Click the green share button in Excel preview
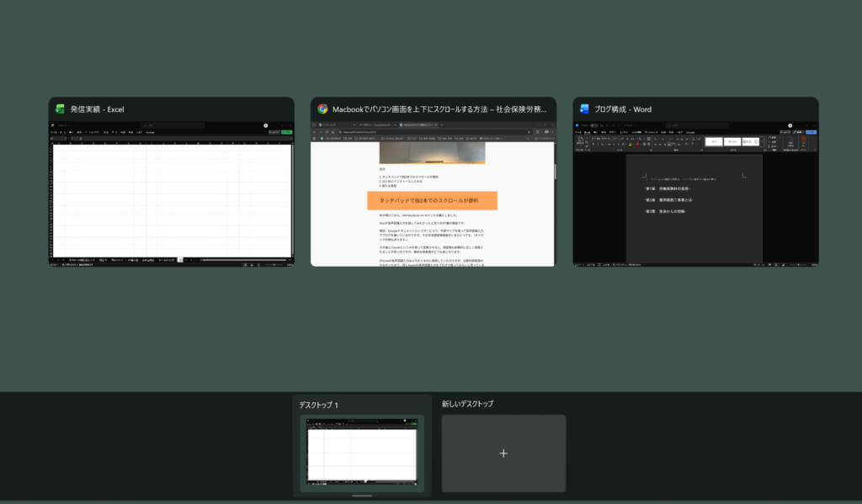 tap(287, 132)
